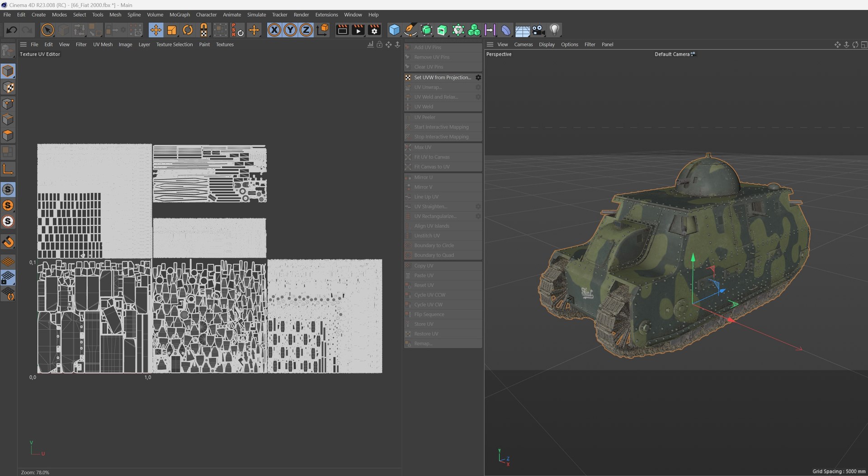Open the MoGraph menu
This screenshot has height=476, width=868.
(x=179, y=14)
